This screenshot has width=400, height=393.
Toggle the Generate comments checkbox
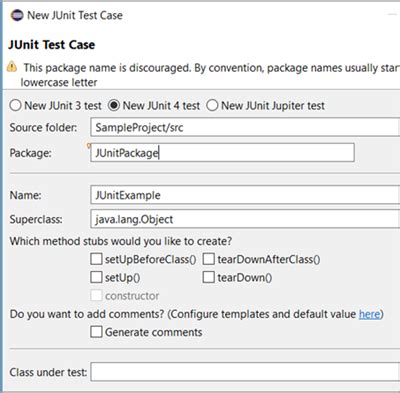[96, 332]
